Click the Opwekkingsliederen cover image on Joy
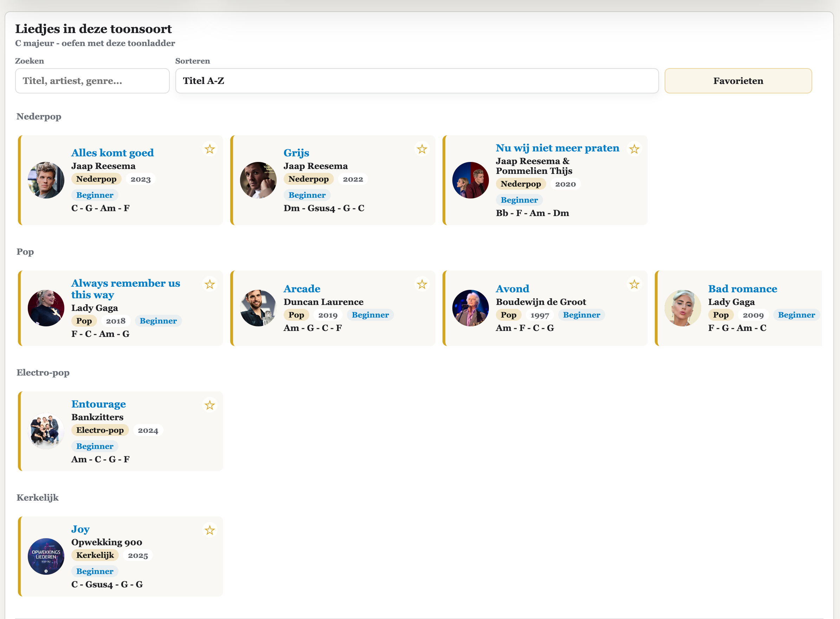 [x=46, y=556]
